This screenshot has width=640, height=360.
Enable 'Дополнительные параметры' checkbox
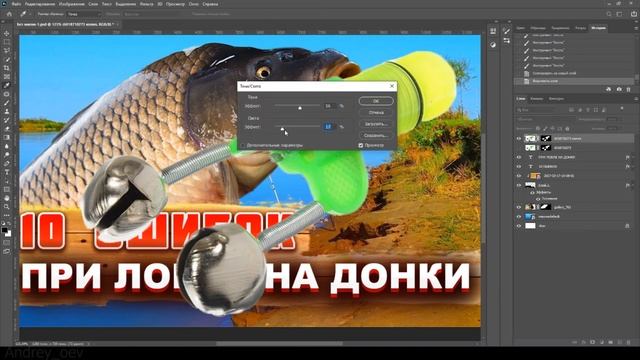point(243,145)
